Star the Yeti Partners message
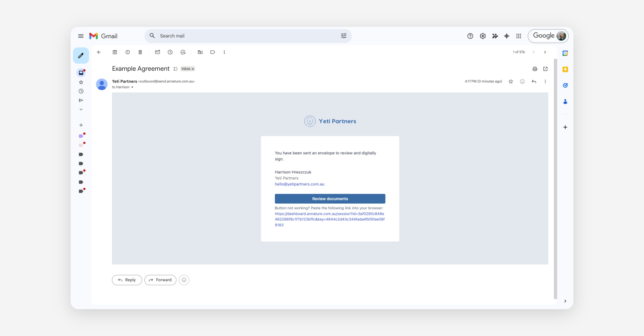 (511, 81)
